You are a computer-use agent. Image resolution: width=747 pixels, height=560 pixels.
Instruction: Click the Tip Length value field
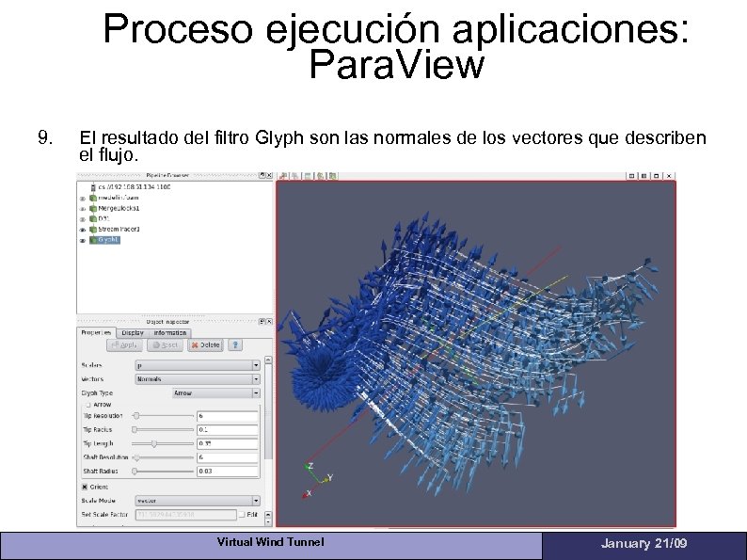(x=228, y=443)
